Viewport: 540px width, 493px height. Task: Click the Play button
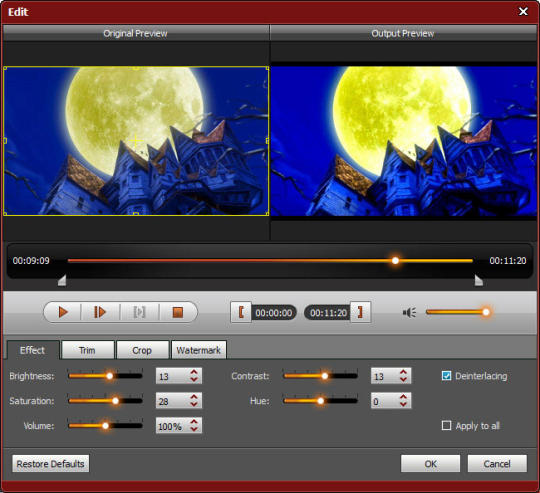click(x=63, y=312)
